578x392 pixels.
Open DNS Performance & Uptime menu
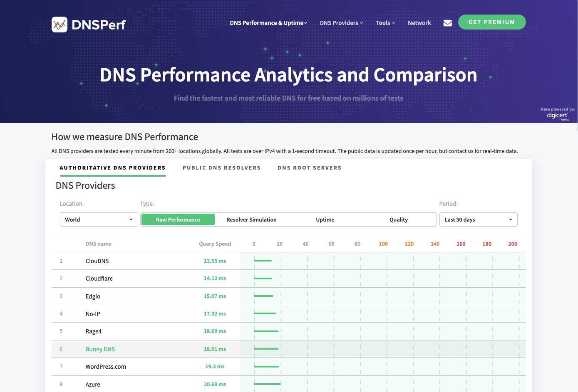[x=268, y=23]
